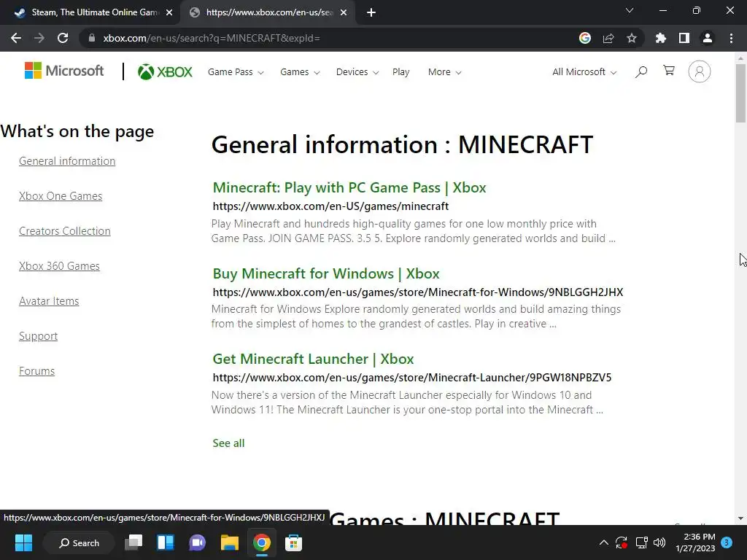Jump to Xbox One Games section
This screenshot has height=560, width=747.
pos(61,195)
